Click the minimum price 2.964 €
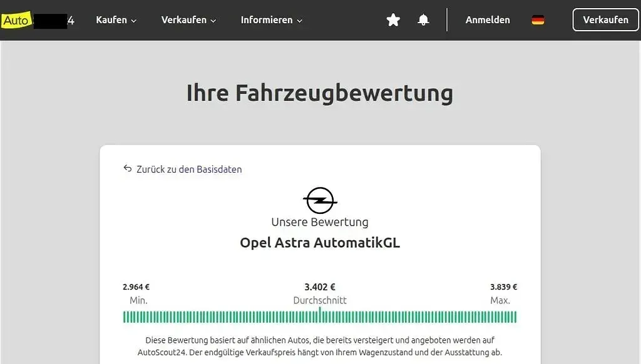Viewport: 641px width, 364px height. pyautogui.click(x=136, y=287)
